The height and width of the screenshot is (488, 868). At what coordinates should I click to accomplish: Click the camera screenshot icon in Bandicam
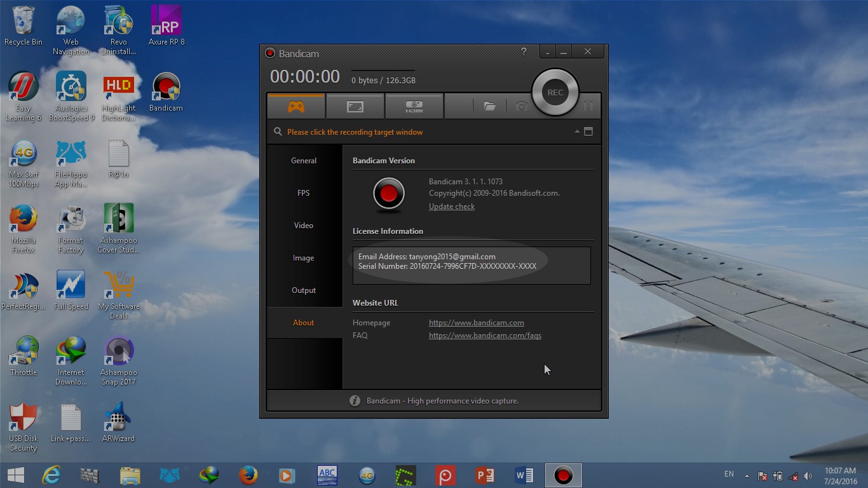522,107
